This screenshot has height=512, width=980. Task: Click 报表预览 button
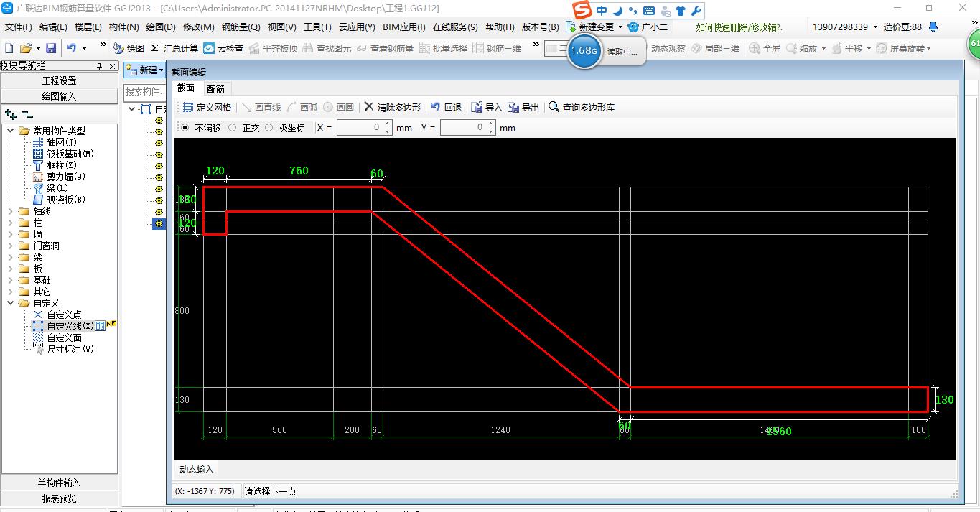click(x=59, y=498)
